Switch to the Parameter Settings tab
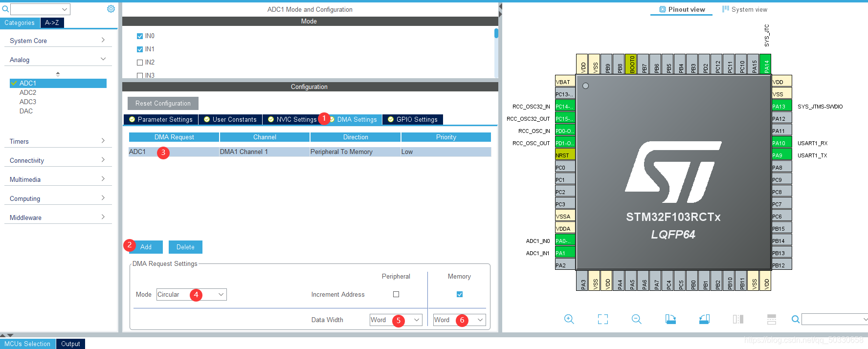Viewport: 868px width, 349px height. pos(161,119)
